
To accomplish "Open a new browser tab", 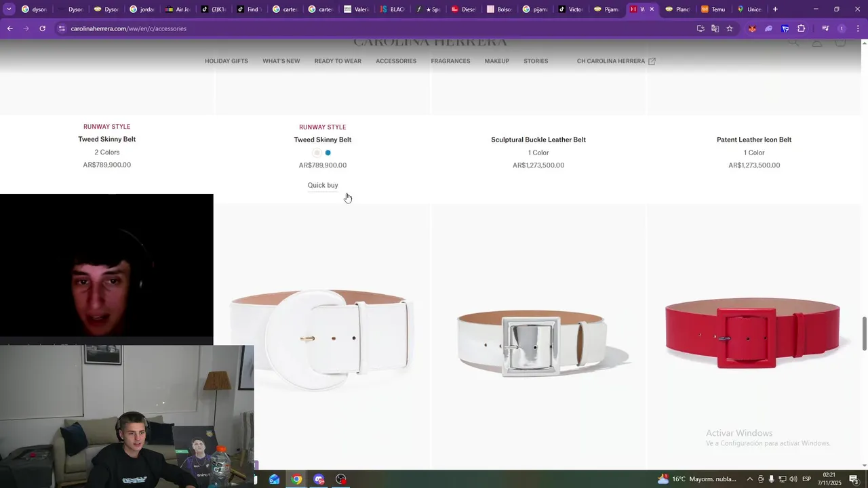I will [775, 9].
